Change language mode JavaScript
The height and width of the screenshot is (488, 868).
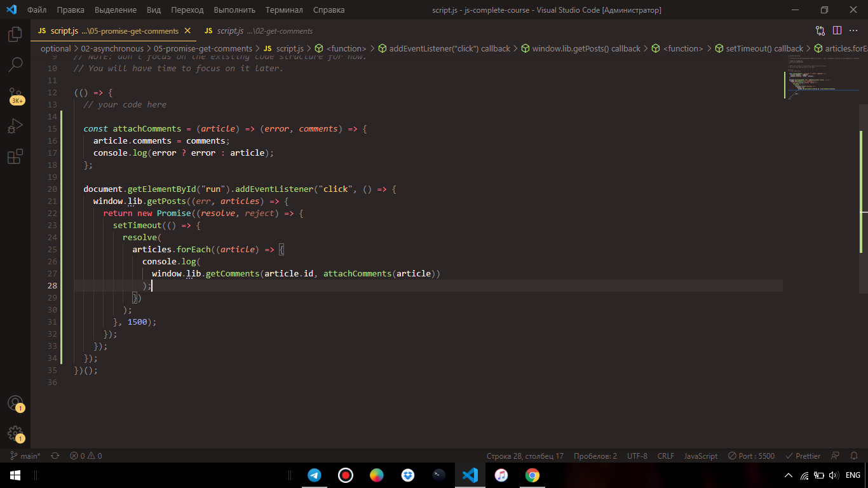[701, 456]
